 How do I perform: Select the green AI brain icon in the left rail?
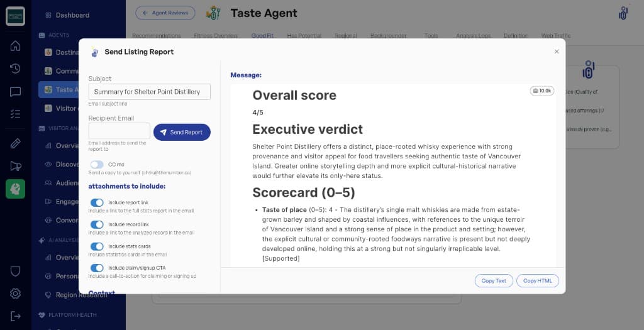tap(15, 189)
